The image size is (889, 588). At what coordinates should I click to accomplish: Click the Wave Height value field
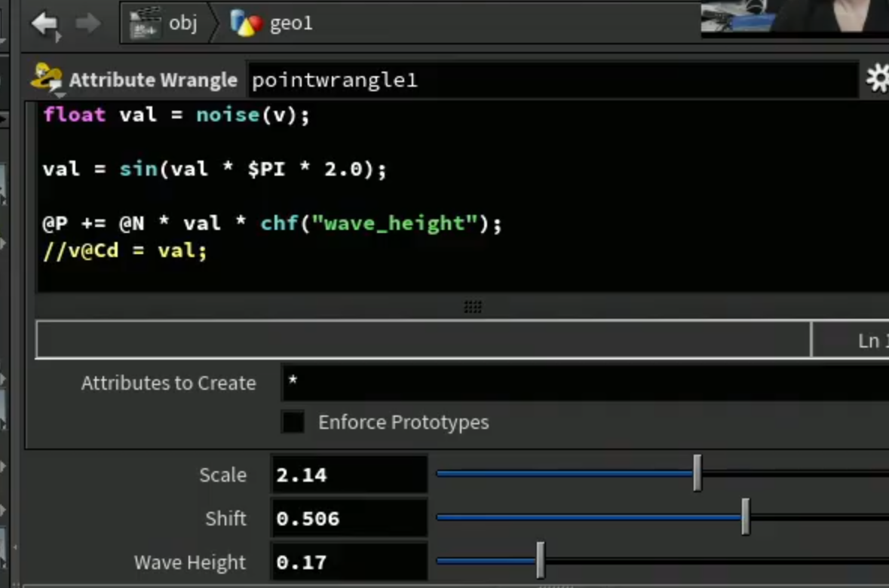(x=349, y=562)
